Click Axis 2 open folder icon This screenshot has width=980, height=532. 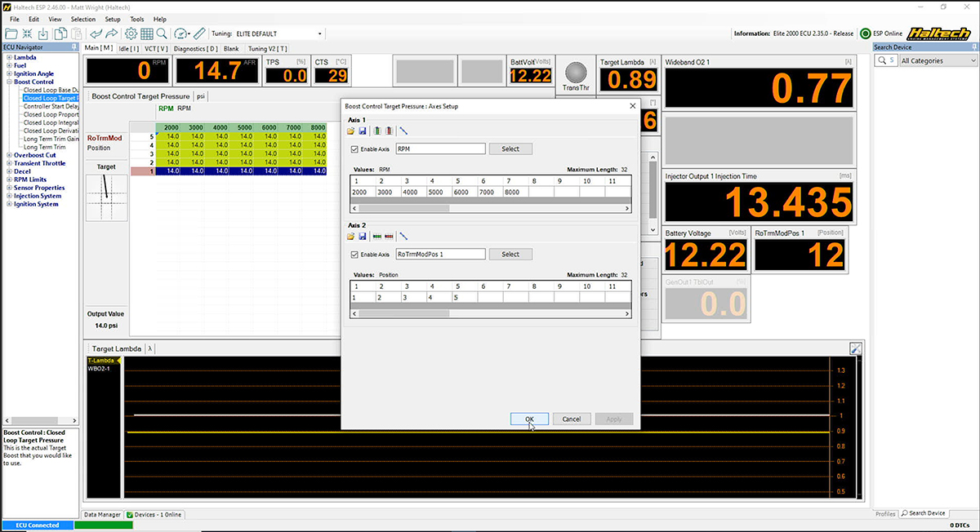coord(351,236)
